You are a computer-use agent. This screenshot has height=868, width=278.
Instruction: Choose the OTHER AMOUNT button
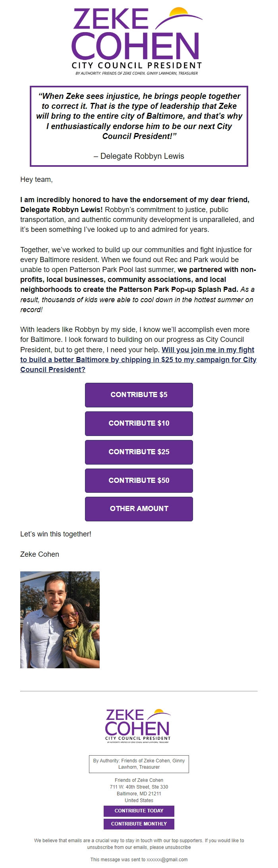click(139, 509)
